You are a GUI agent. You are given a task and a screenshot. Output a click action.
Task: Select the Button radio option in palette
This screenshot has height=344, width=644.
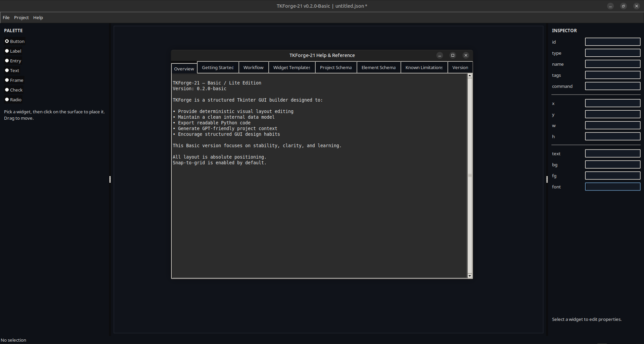pyautogui.click(x=7, y=41)
